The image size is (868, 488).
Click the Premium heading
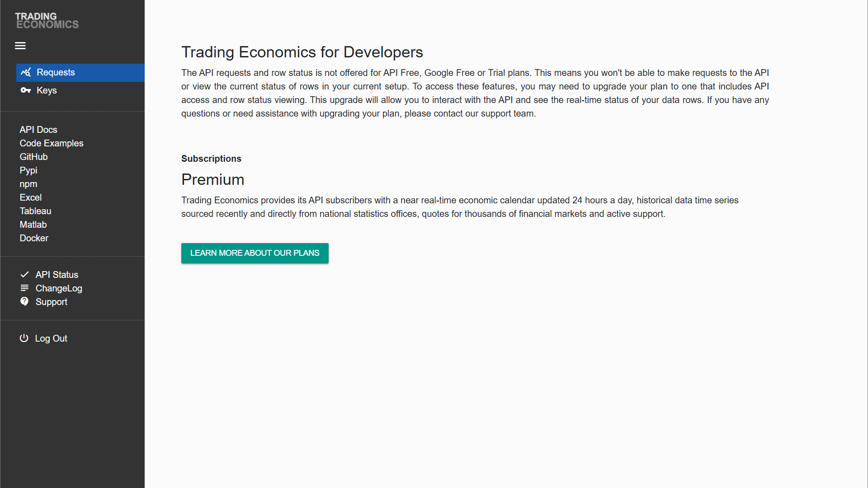click(x=212, y=179)
